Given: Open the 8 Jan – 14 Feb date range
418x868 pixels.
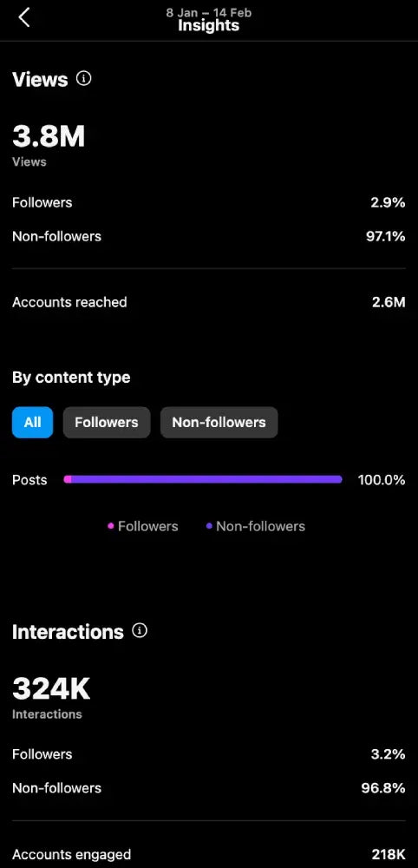Looking at the screenshot, I should [209, 12].
